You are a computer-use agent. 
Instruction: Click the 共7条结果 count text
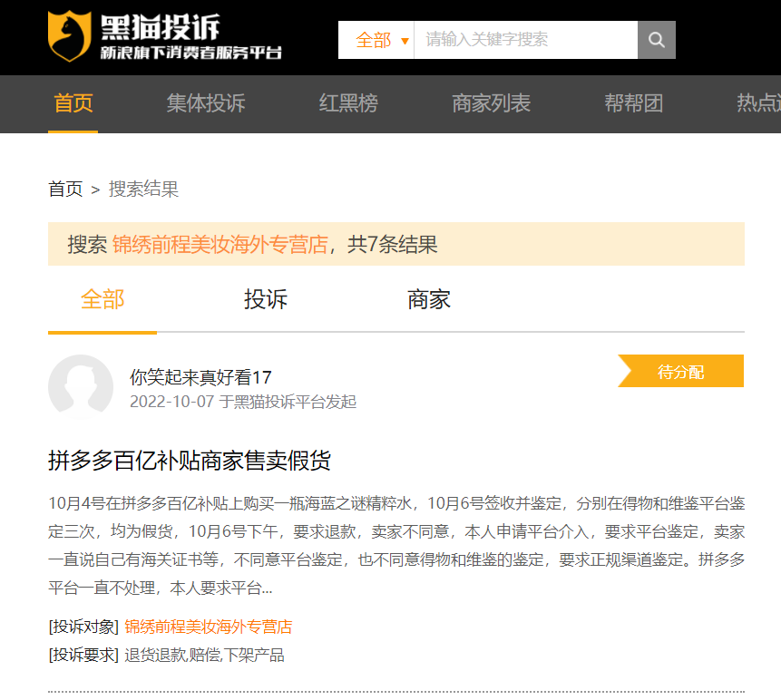[x=393, y=245]
